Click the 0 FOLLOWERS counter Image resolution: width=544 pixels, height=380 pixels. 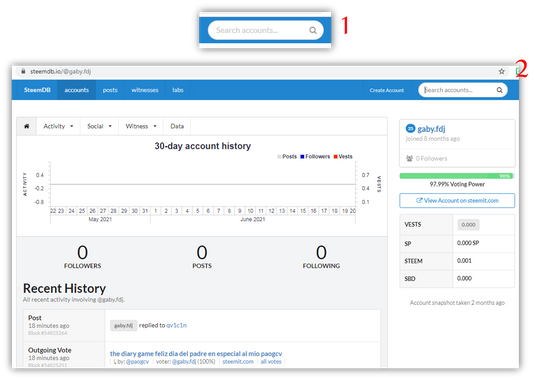(83, 257)
